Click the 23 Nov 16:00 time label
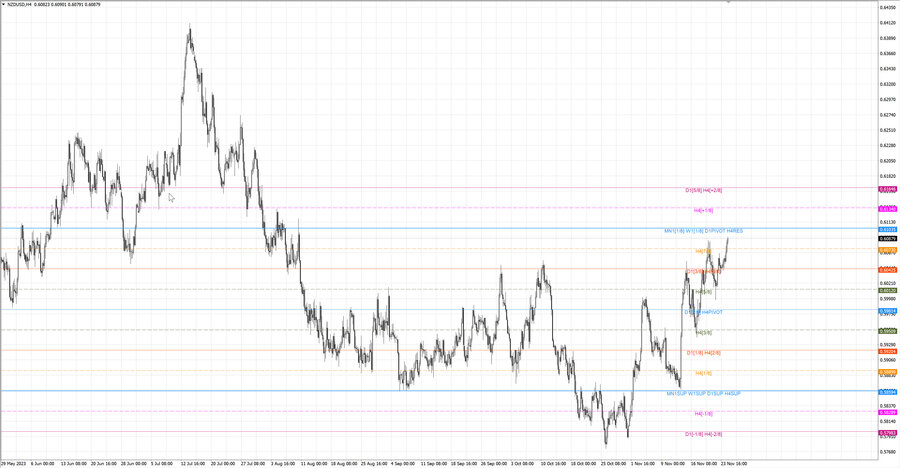The height and width of the screenshot is (468, 900). coord(734,463)
